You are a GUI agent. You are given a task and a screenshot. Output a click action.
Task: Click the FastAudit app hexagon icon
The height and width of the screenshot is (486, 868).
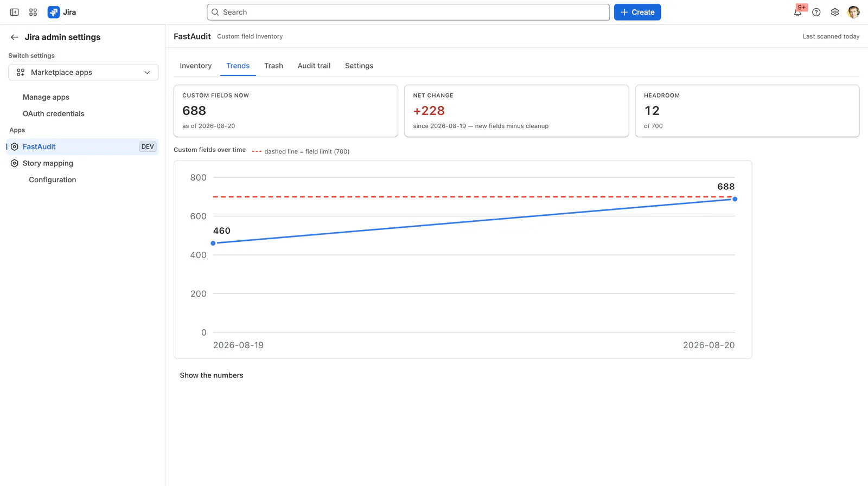coord(15,146)
